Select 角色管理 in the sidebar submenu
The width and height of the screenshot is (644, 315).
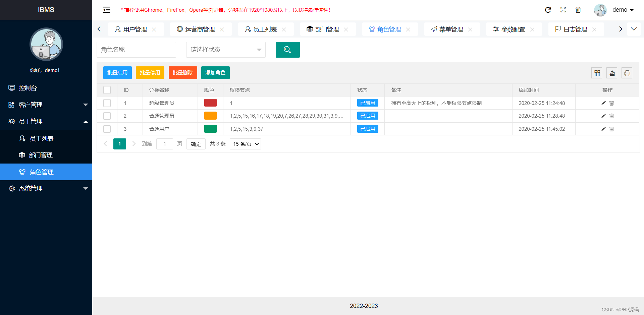46,172
